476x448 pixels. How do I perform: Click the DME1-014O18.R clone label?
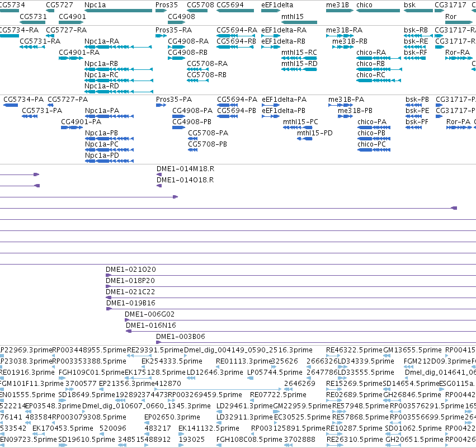[185, 180]
